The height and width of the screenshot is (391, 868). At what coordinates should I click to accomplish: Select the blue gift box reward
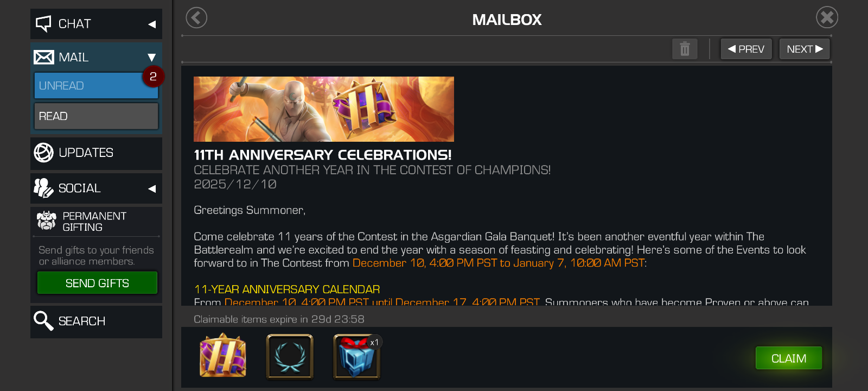(356, 356)
